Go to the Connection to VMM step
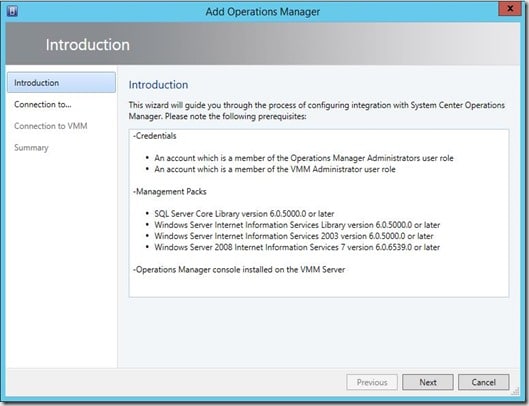 [51, 126]
